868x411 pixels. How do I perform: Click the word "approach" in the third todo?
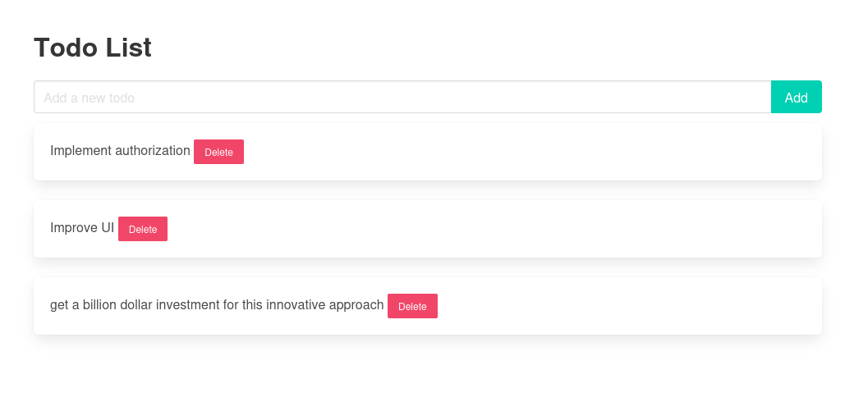356,305
